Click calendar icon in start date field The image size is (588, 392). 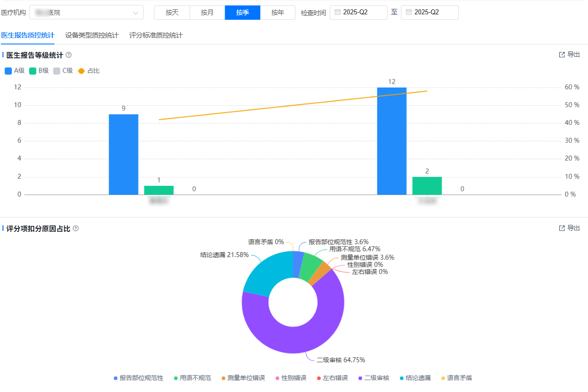click(338, 12)
